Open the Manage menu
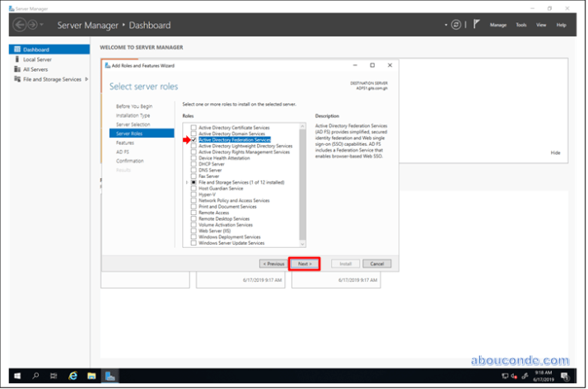This screenshot has height=389, width=588. pos(498,25)
